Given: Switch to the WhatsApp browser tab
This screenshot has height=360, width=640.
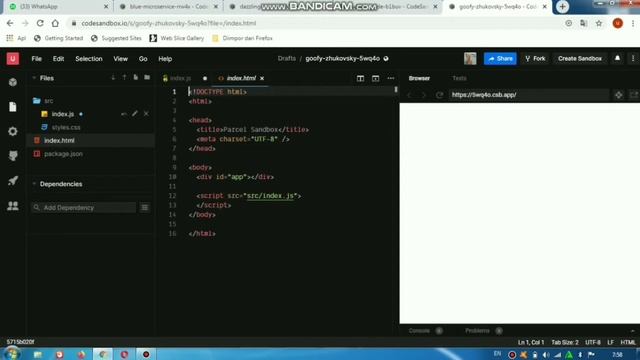Looking at the screenshot, I should pos(57,7).
